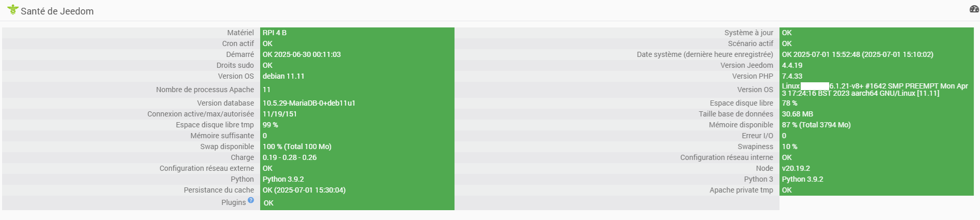Viewport: 980px width, 220px height.
Task: Click the Charge 0.19 - 0.28 - 0.26 value
Action: pos(290,157)
